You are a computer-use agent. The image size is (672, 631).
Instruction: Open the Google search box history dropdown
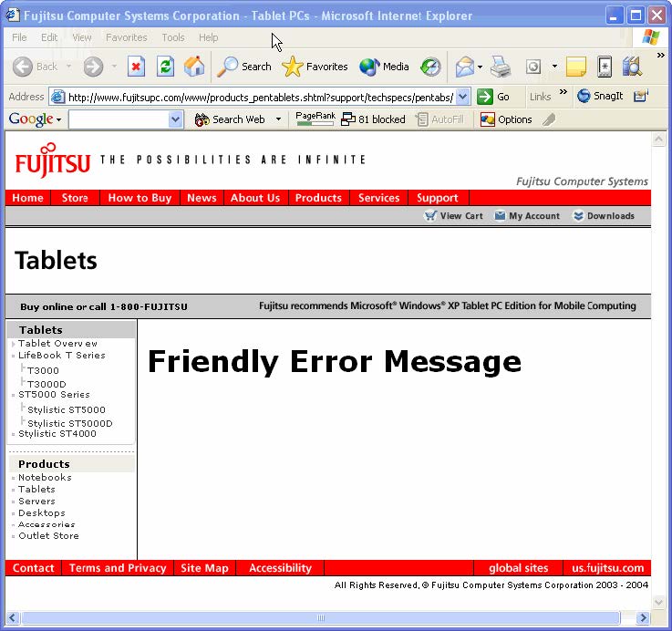point(175,119)
